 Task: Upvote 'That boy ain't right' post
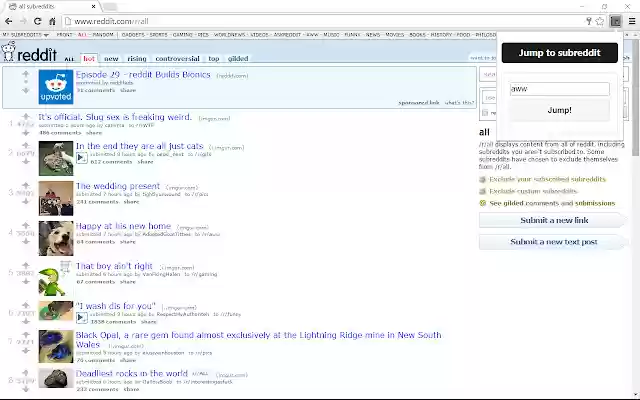tap(26, 265)
